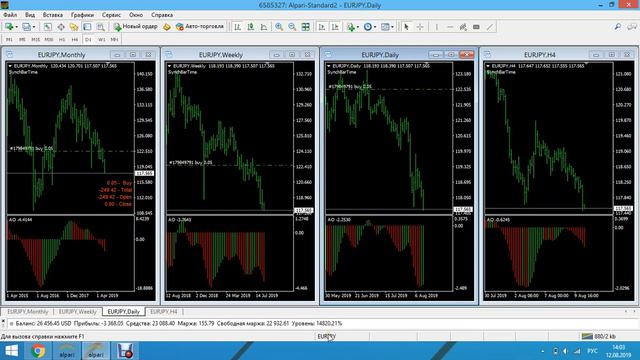The image size is (640, 360).
Task: Toggle the Авто-торговля button
Action: (x=200, y=27)
